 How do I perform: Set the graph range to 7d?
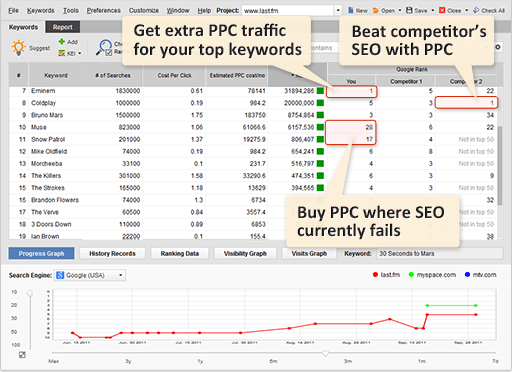495,361
